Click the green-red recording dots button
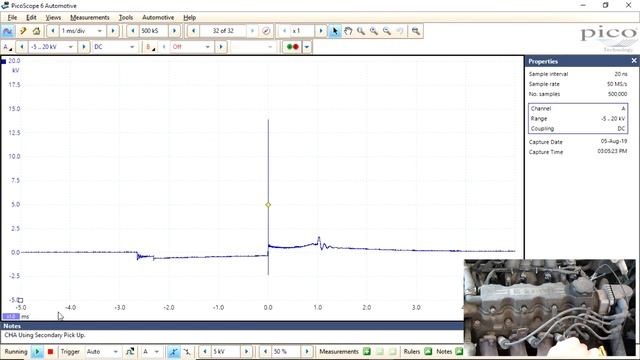 293,47
